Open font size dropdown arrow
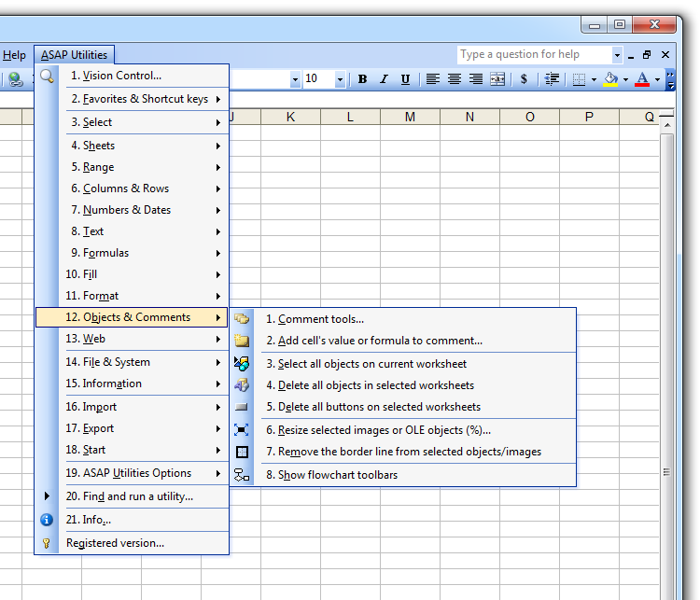Image resolution: width=700 pixels, height=600 pixels. (340, 79)
